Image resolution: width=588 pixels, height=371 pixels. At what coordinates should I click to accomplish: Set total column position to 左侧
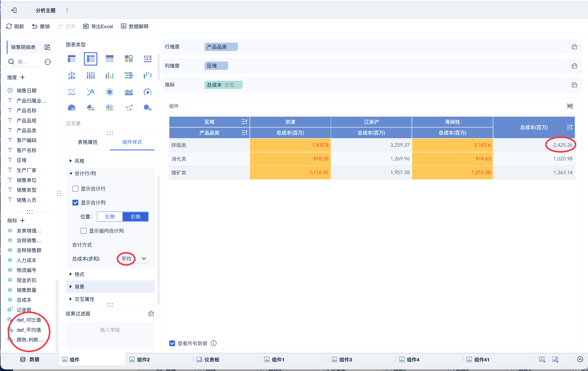coord(110,217)
